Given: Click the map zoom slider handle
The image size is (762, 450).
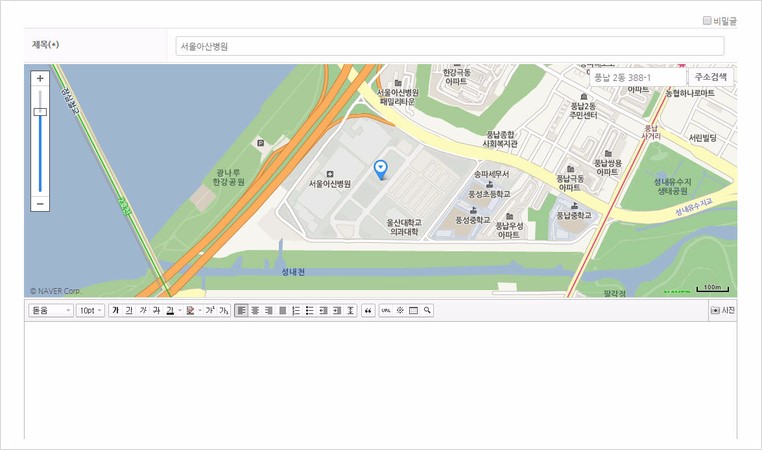Looking at the screenshot, I should (40, 112).
